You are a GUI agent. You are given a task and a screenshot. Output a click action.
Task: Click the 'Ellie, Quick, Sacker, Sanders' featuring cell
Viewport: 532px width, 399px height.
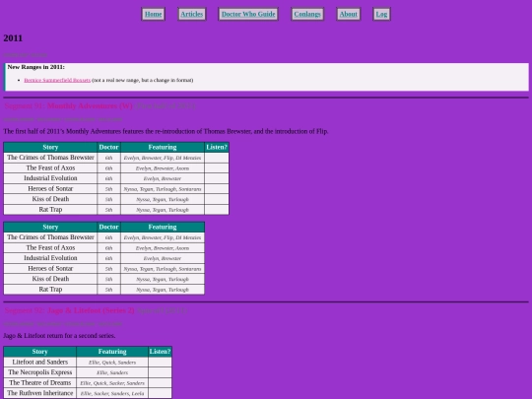point(112,383)
